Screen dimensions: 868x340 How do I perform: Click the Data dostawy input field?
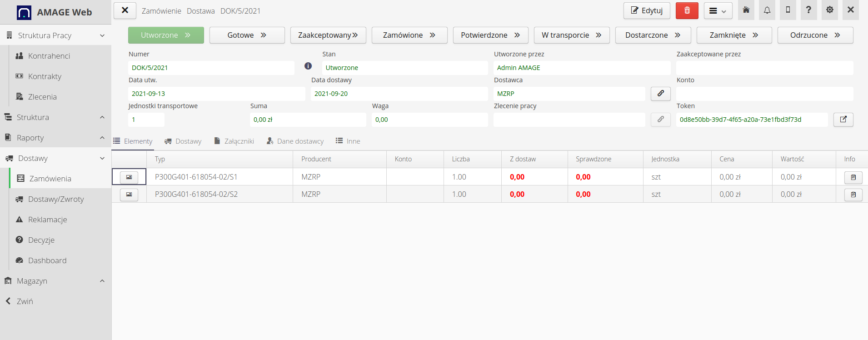(399, 94)
